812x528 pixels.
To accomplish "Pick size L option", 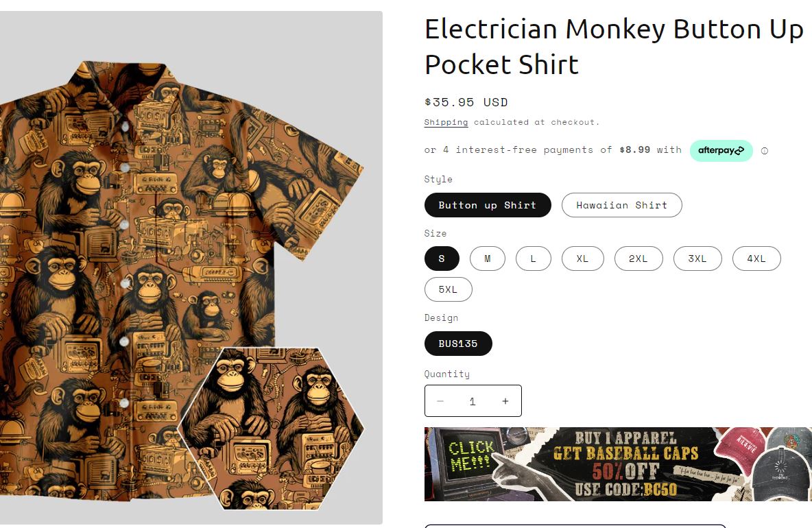I will 534,259.
